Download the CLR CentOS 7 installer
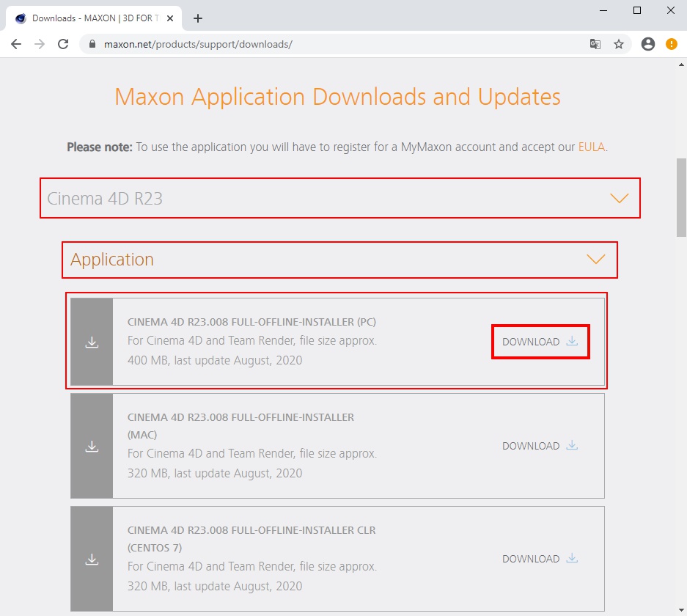687x616 pixels. (540, 559)
